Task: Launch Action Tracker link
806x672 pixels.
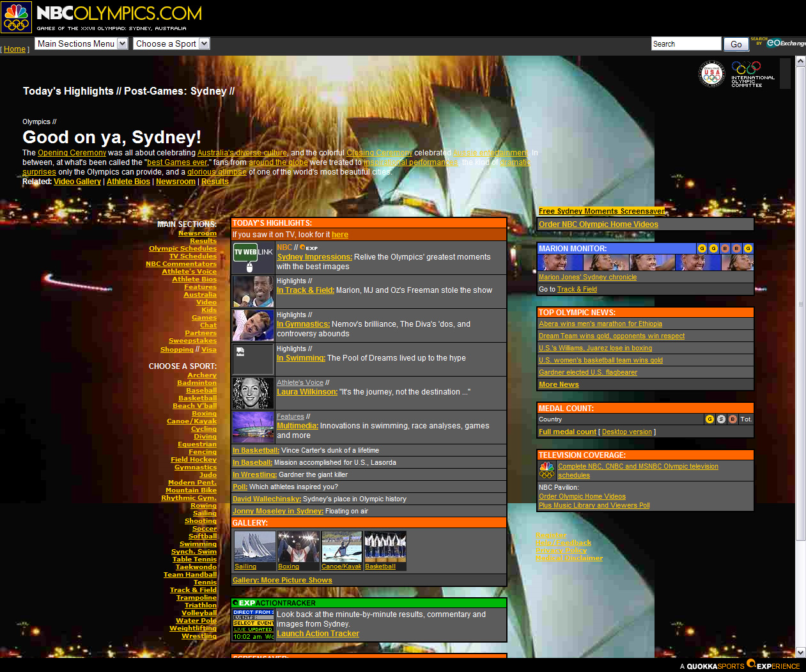Action: click(x=318, y=634)
